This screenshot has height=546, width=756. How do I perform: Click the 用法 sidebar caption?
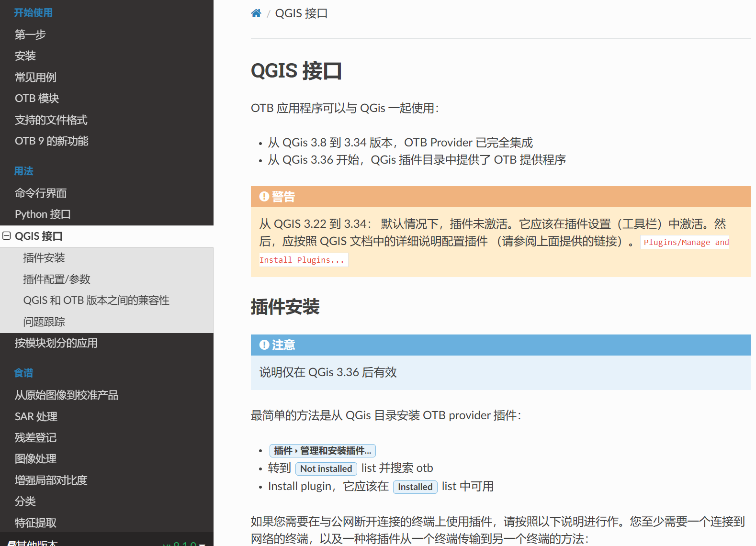tap(23, 171)
